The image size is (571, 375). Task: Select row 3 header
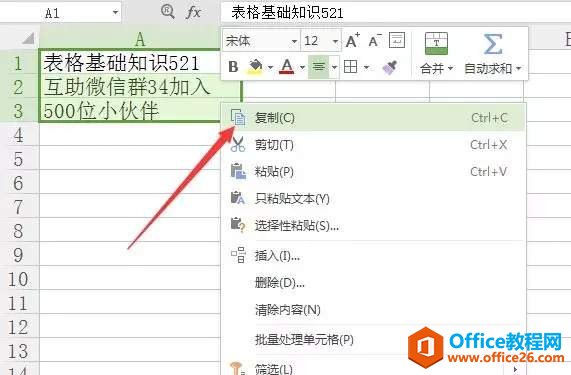pyautogui.click(x=19, y=111)
